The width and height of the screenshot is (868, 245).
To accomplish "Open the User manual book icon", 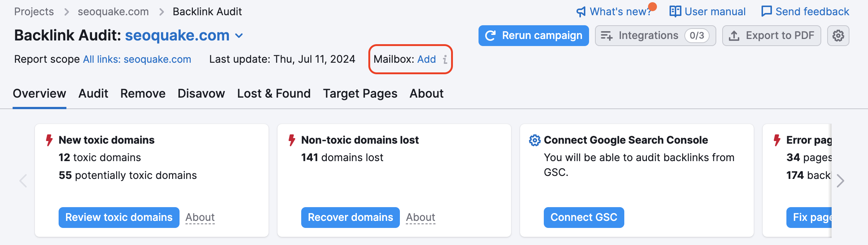I will click(675, 11).
